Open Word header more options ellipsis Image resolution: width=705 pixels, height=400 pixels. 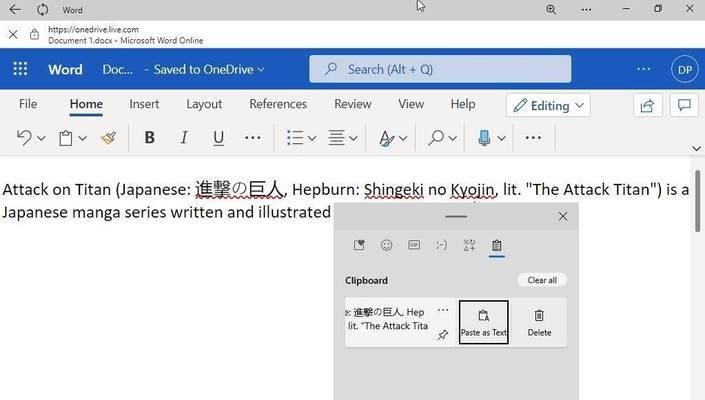[643, 69]
